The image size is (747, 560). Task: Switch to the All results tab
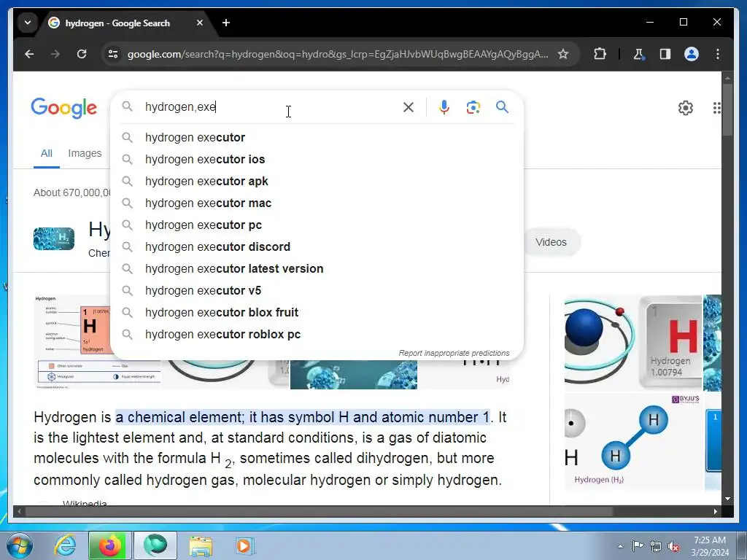[x=46, y=153]
